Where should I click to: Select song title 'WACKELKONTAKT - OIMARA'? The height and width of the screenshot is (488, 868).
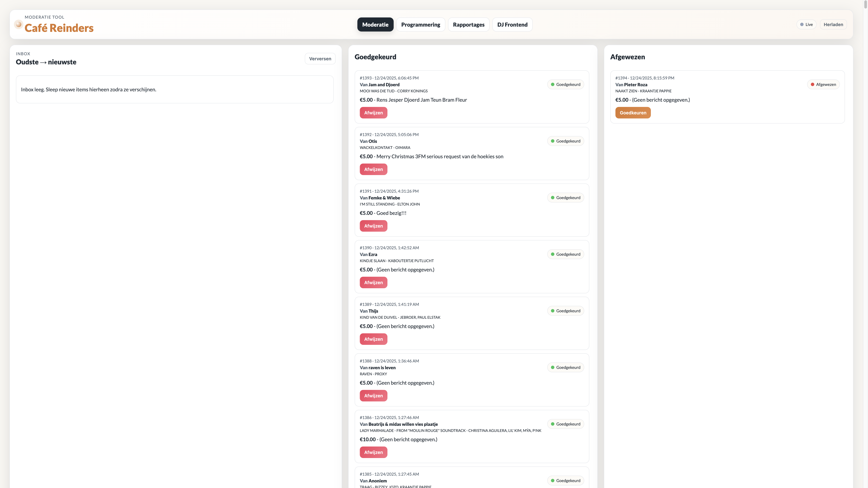coord(385,148)
